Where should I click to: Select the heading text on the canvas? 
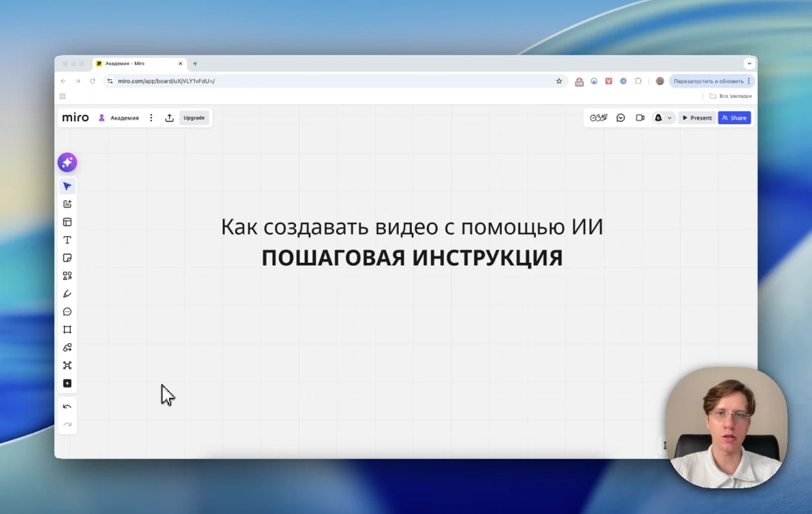(412, 227)
